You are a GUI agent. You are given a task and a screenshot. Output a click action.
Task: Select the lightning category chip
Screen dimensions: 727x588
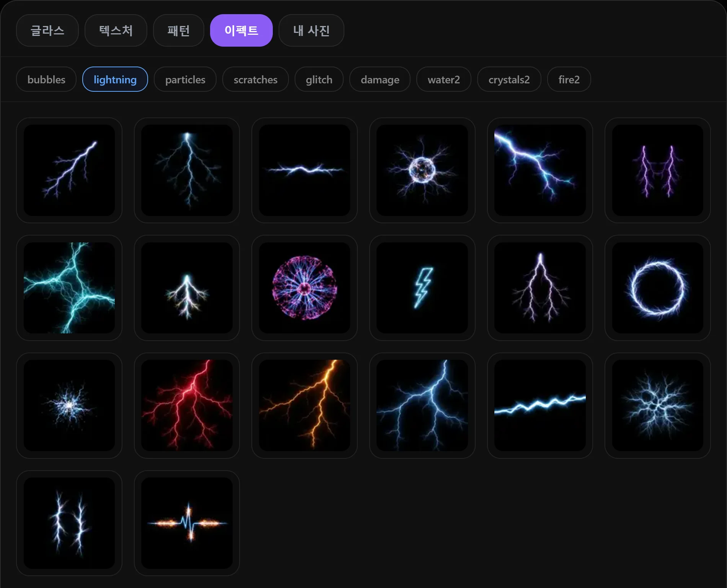tap(115, 80)
